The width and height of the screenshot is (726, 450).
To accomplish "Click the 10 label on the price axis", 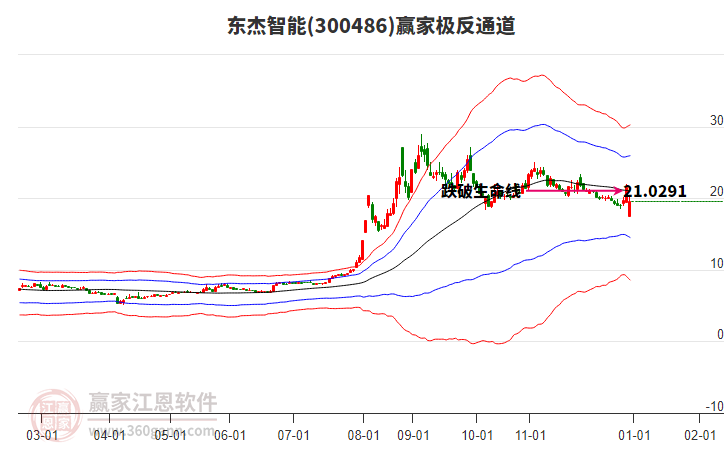I will [716, 263].
